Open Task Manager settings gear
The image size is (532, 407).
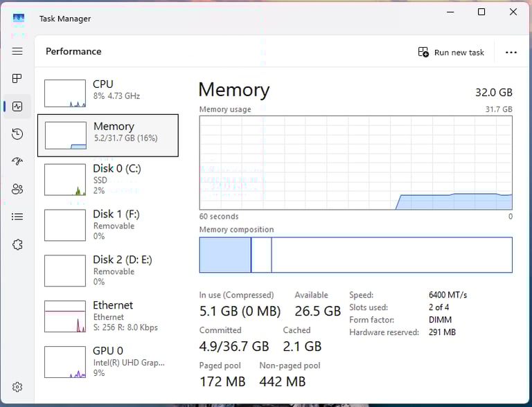[17, 387]
